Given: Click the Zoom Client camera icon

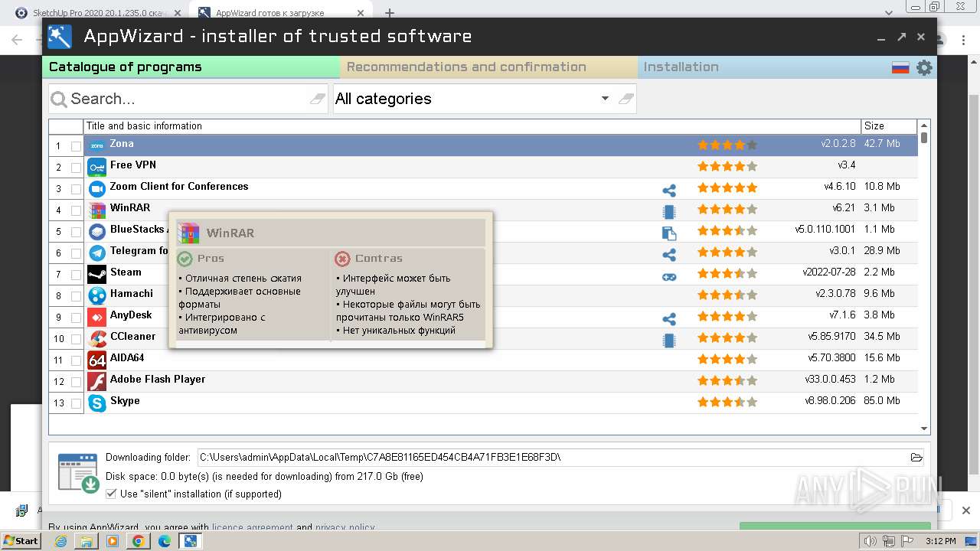Looking at the screenshot, I should click(96, 188).
